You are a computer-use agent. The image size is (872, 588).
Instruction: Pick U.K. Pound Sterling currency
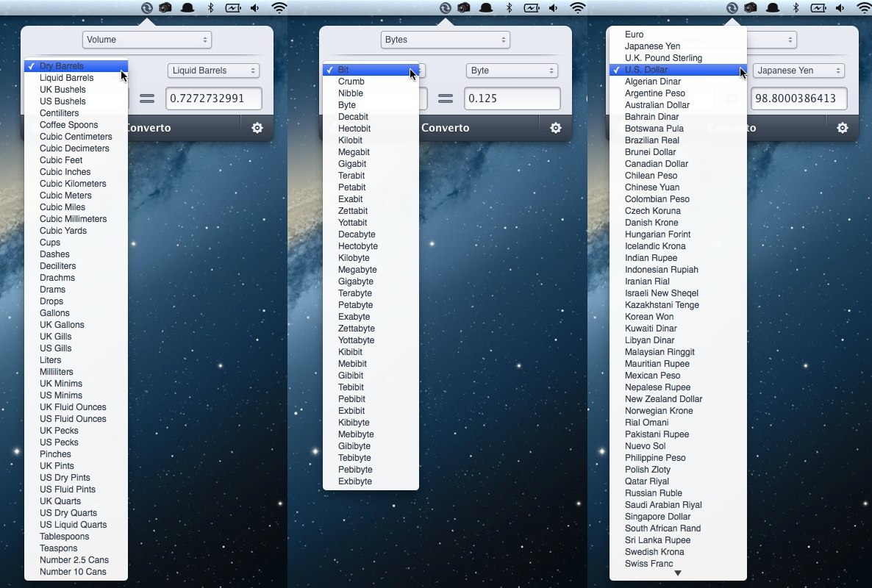(678, 58)
